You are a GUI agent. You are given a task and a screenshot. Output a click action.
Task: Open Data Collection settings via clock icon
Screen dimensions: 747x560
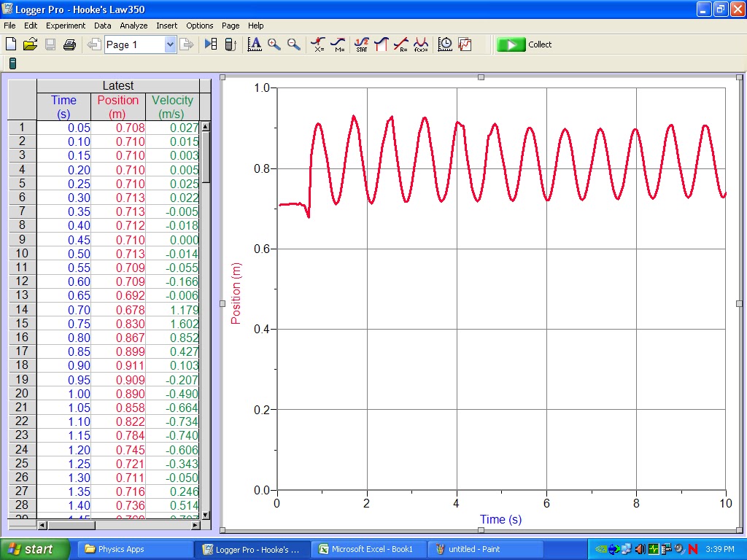coord(444,44)
